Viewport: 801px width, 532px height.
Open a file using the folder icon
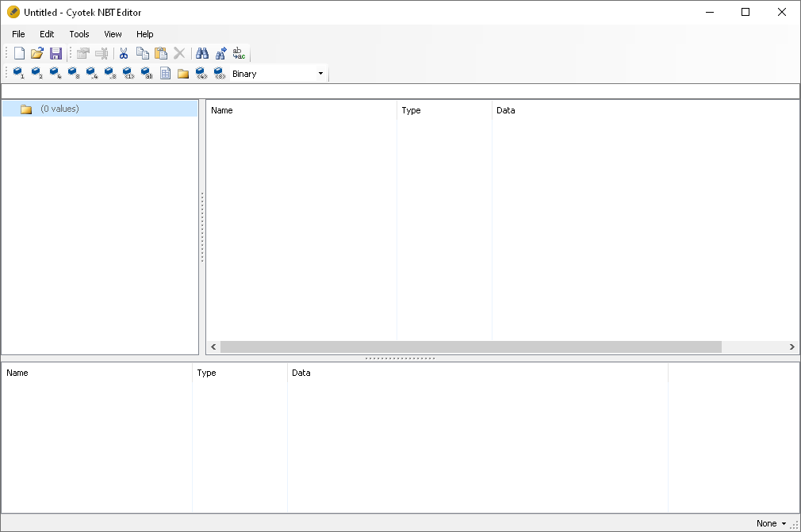click(37, 53)
